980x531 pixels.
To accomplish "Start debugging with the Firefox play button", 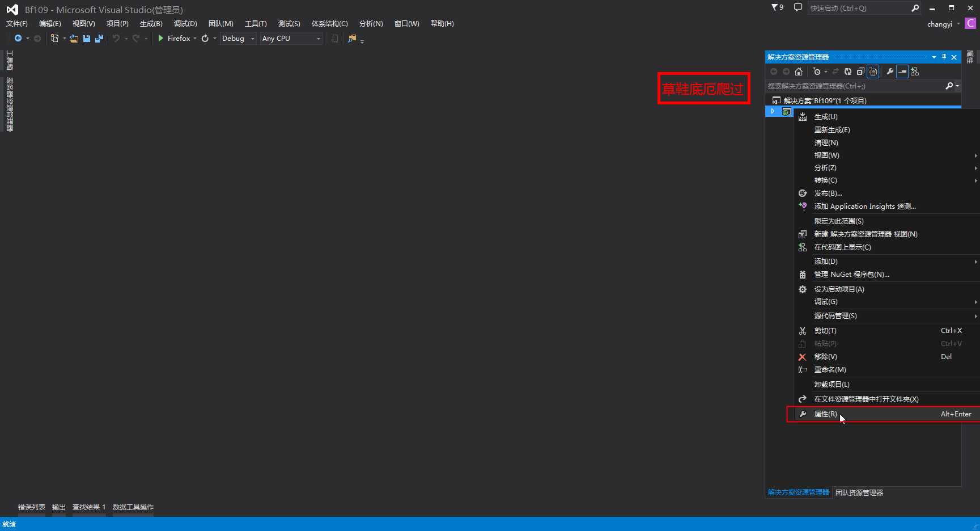I will click(173, 39).
